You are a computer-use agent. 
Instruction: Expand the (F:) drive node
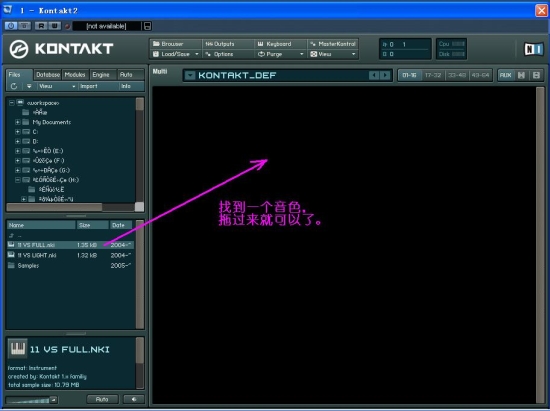click(x=18, y=161)
